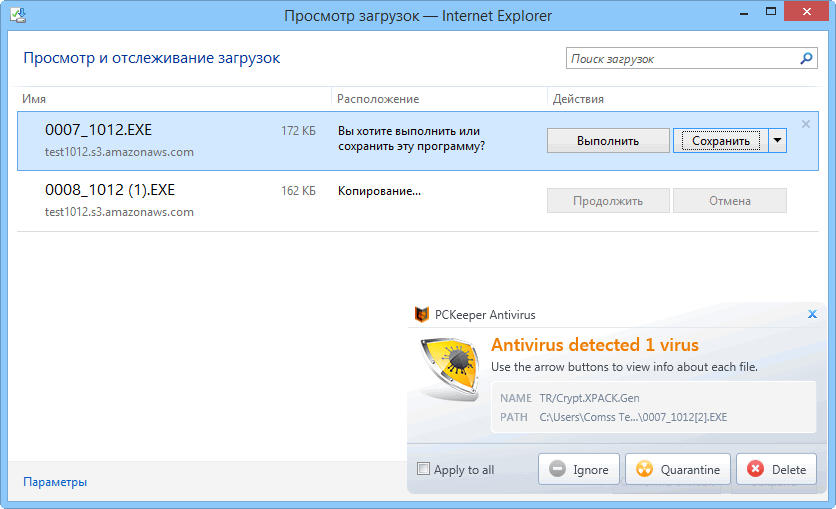836x509 pixels.
Task: Click the run or save program question text
Action: pos(411,139)
